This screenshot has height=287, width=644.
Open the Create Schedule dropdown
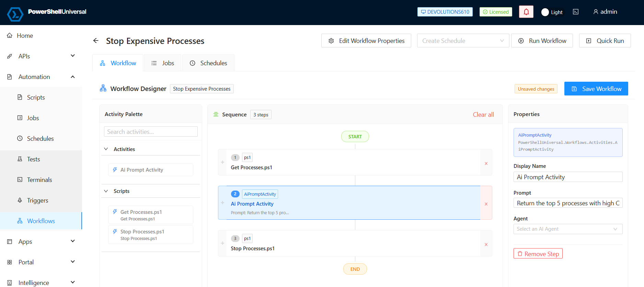tap(463, 41)
